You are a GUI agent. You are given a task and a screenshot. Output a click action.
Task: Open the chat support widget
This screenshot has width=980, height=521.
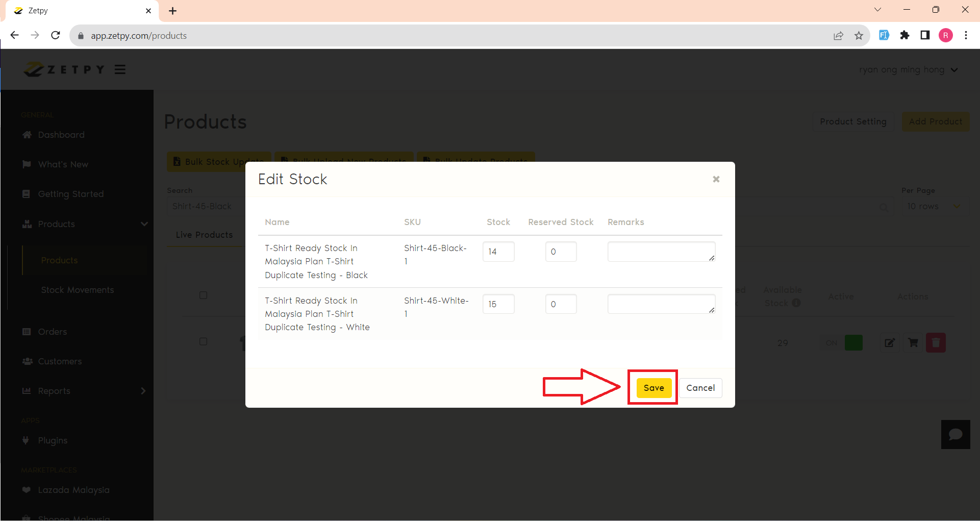click(956, 434)
